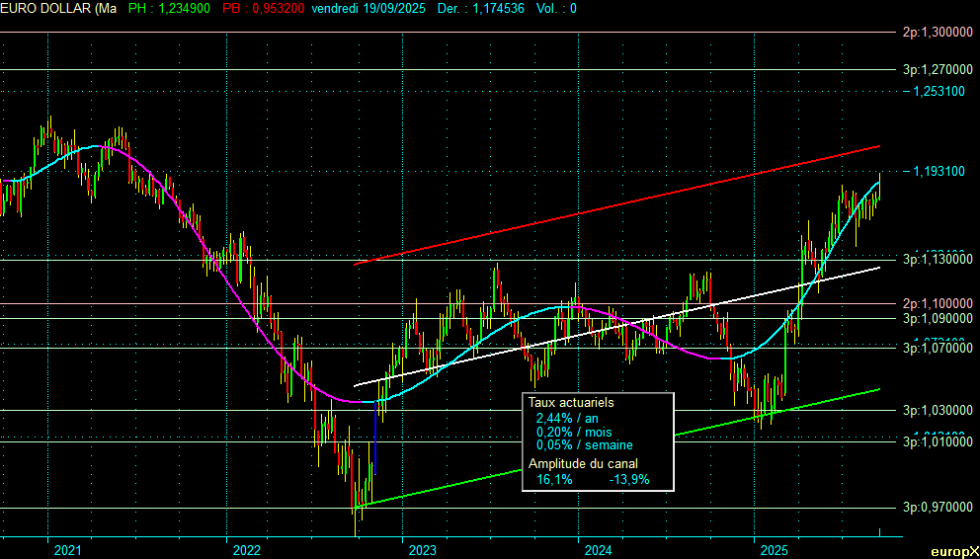The image size is (980, 559).
Task: Select the 3p:1,270000 level label
Action: 938,70
